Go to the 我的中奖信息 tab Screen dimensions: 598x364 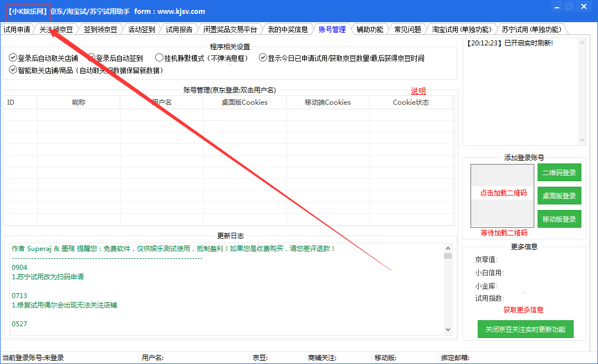click(x=288, y=29)
